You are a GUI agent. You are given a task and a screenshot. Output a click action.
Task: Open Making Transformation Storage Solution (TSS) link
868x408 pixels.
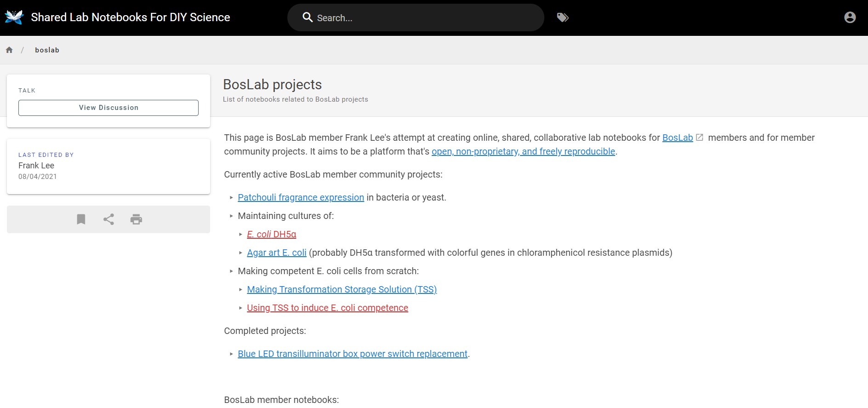[342, 289]
